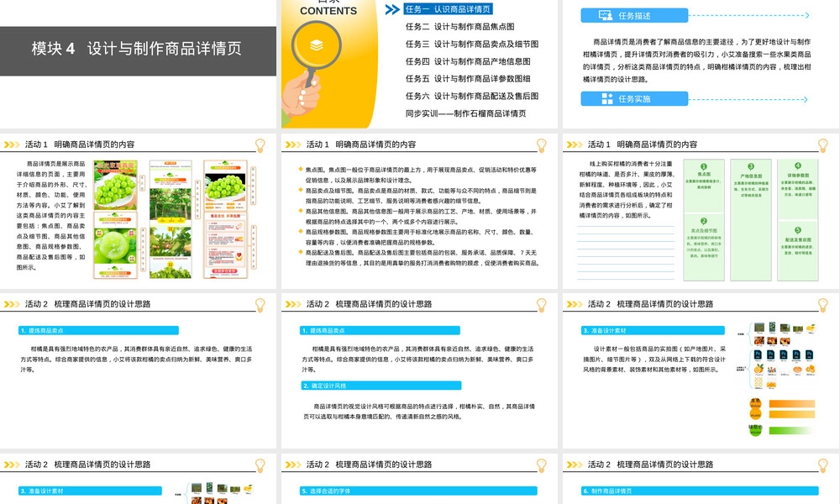
Task: Select 任务二 设计与制作商品焦点图
Action: 459,26
